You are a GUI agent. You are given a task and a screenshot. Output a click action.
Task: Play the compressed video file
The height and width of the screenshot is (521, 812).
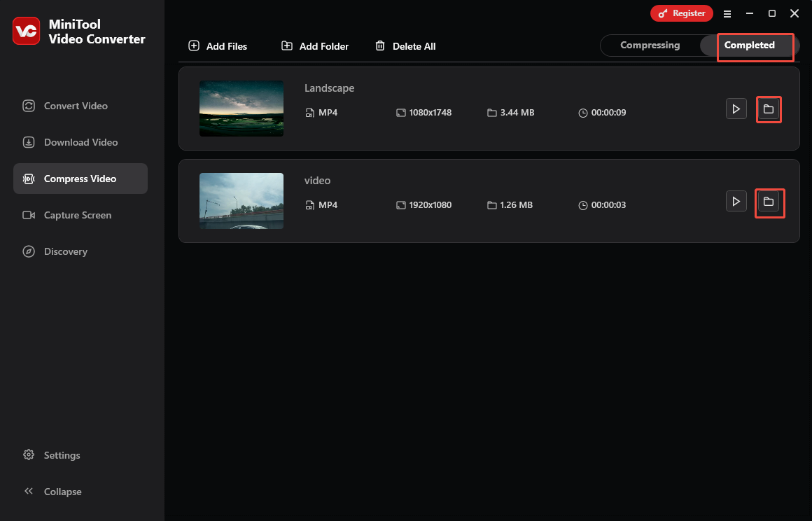736,201
